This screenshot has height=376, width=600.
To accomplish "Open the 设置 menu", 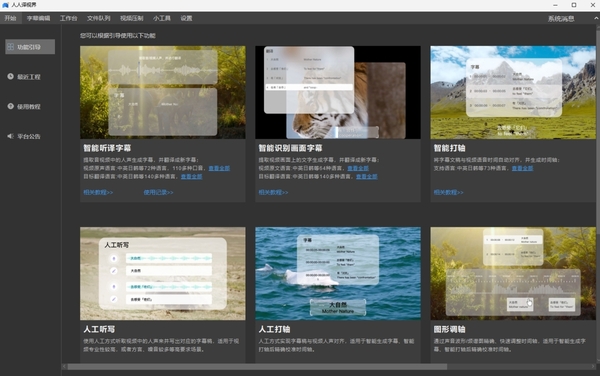I will click(186, 18).
